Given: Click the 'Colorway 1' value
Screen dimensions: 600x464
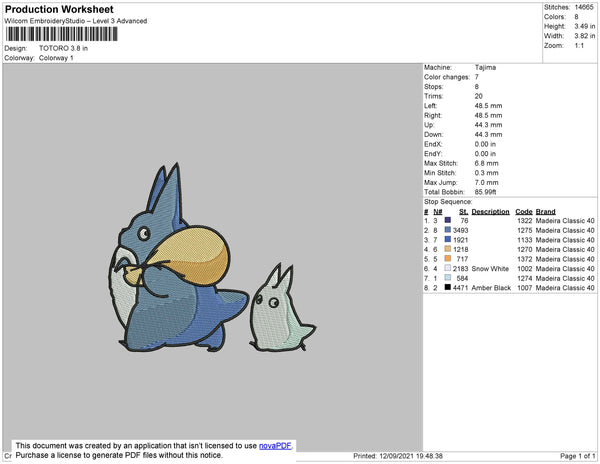Looking at the screenshot, I should [x=56, y=58].
